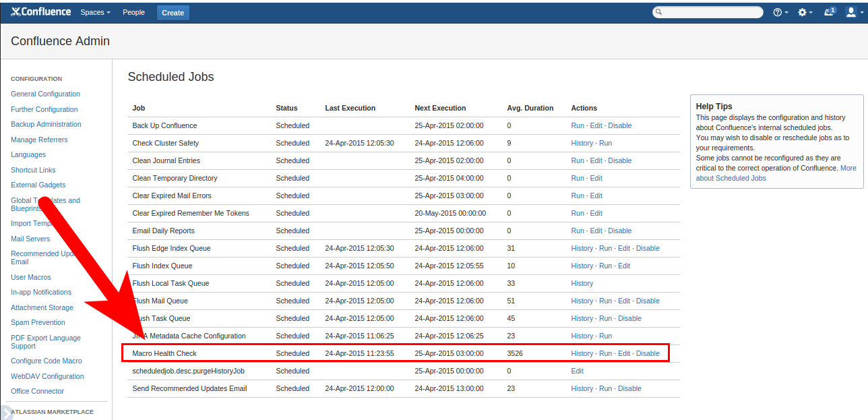This screenshot has height=420, width=868.
Task: Run Send Recommended Updates Email job
Action: tap(605, 389)
